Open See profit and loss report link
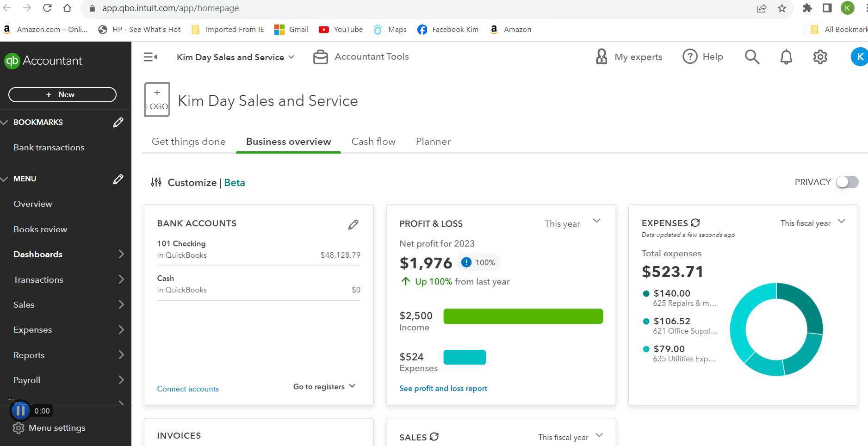This screenshot has width=868, height=446. 443,388
